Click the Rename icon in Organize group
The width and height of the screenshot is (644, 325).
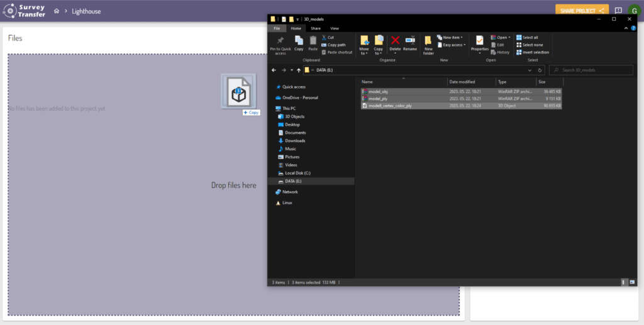pos(410,41)
